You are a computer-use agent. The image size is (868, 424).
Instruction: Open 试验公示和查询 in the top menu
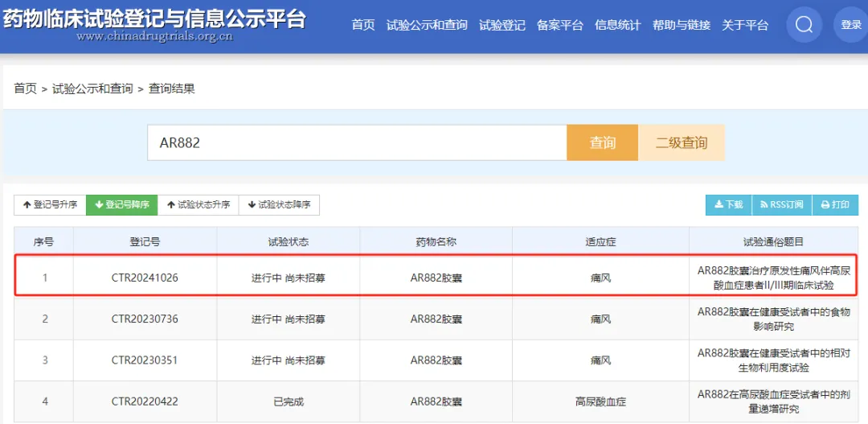tap(426, 25)
